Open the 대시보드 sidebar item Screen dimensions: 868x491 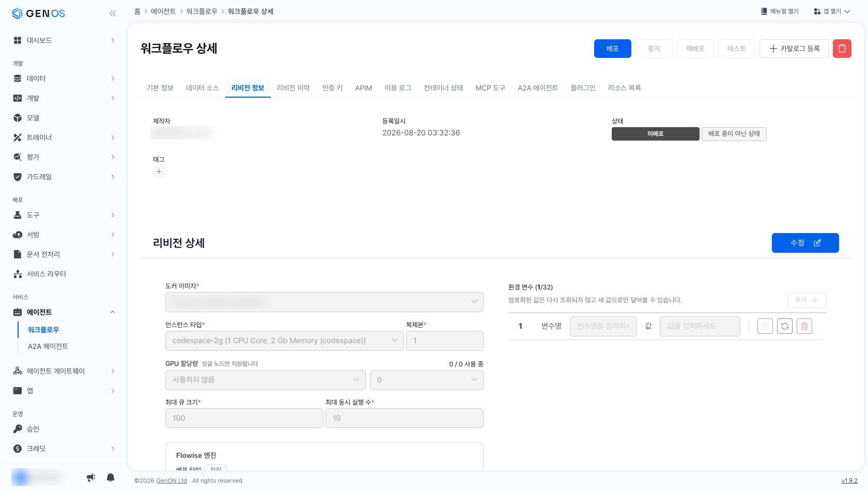tap(64, 40)
